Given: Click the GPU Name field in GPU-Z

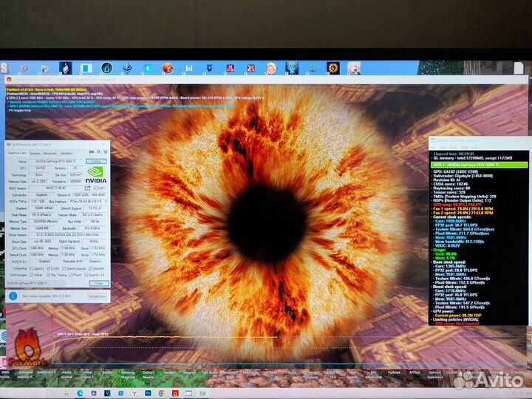Looking at the screenshot, I should [x=55, y=162].
